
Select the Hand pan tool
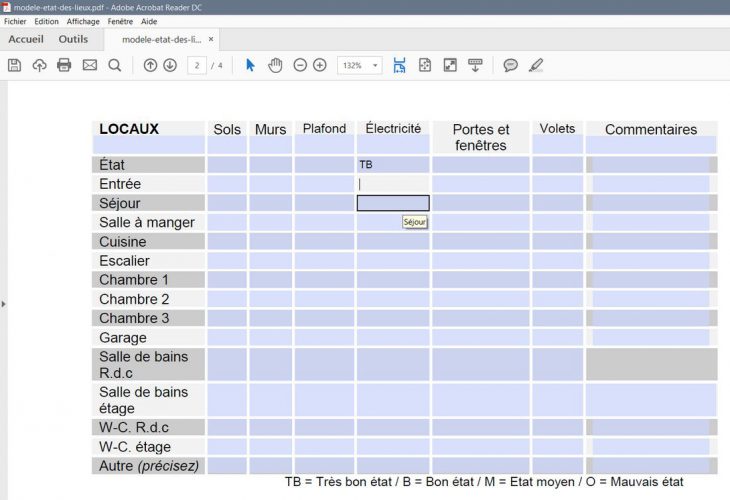274,65
